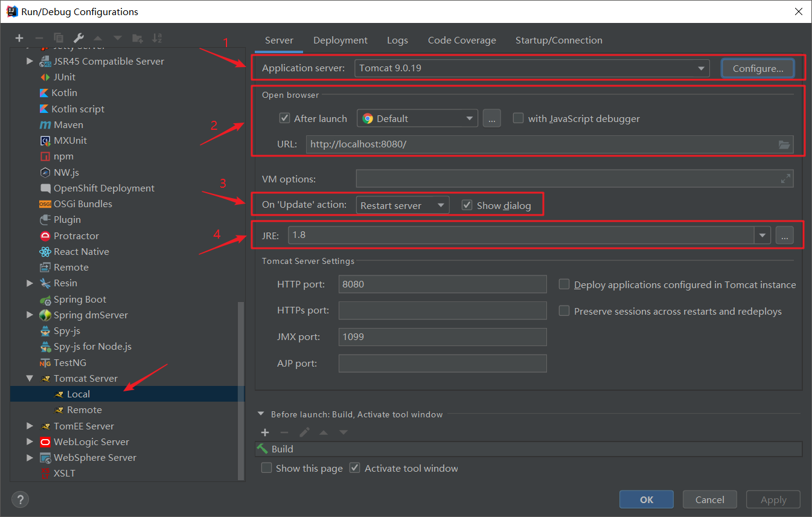
Task: Select the NW.js configuration icon
Action: [x=45, y=172]
